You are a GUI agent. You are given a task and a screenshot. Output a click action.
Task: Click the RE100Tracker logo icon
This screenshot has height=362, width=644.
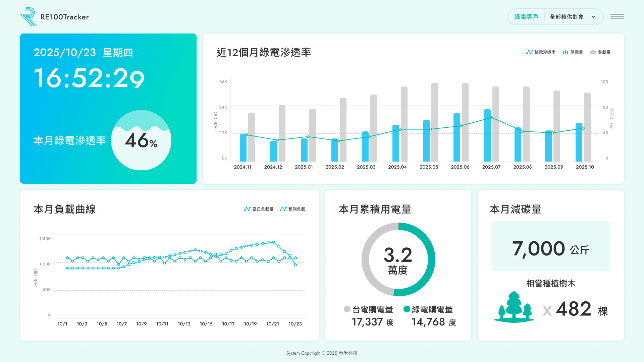point(29,17)
